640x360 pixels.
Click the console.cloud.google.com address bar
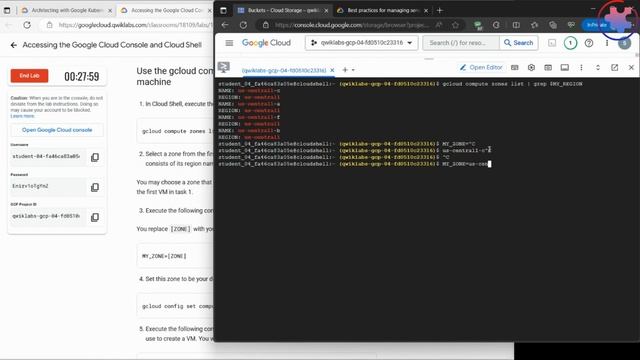[x=351, y=25]
